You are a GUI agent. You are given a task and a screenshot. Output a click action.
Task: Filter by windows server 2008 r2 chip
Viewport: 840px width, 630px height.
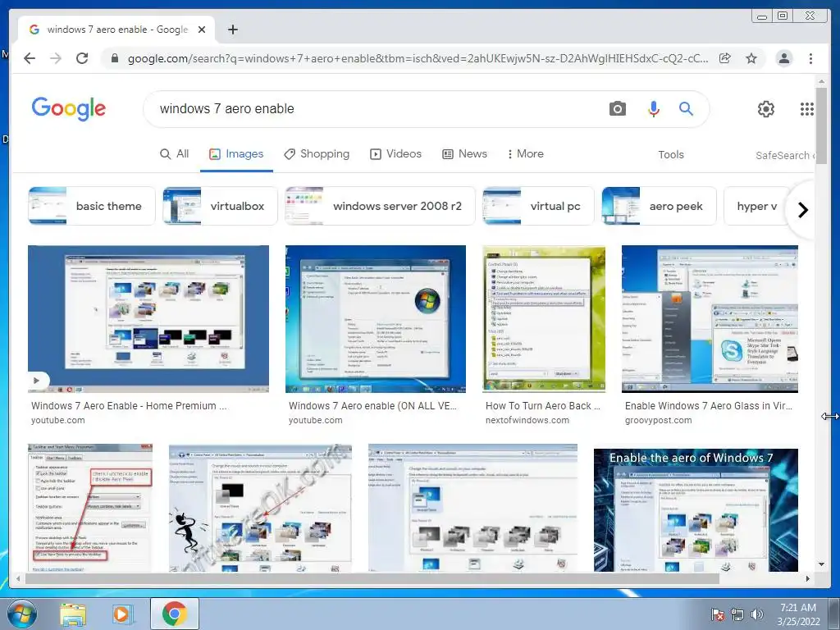(x=381, y=206)
